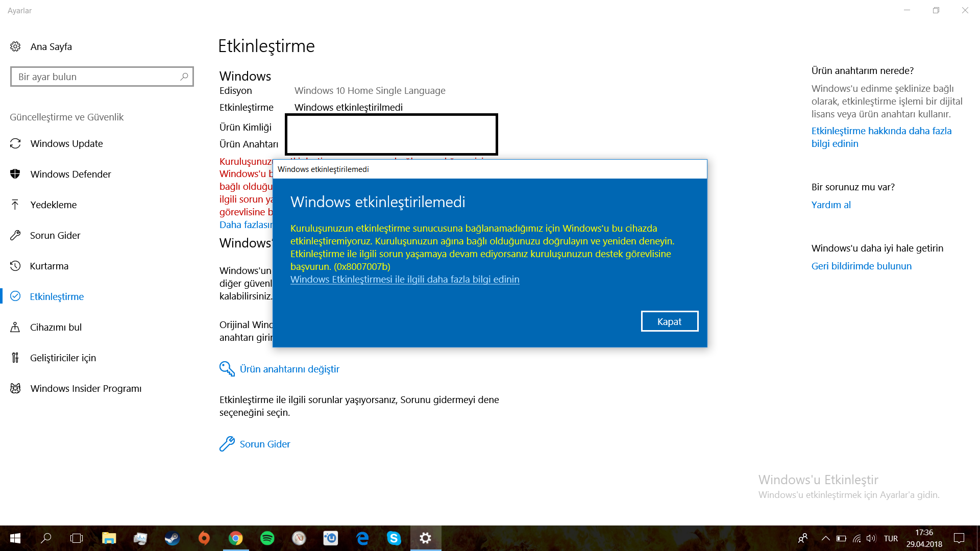Click the Ürün Anahtarı input field

coord(391,143)
